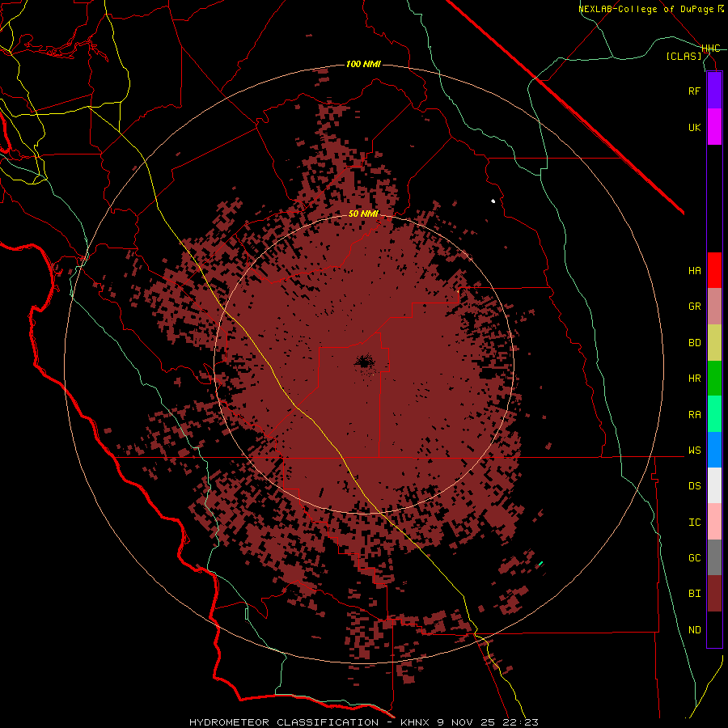Click the RA legend label

[x=695, y=415]
